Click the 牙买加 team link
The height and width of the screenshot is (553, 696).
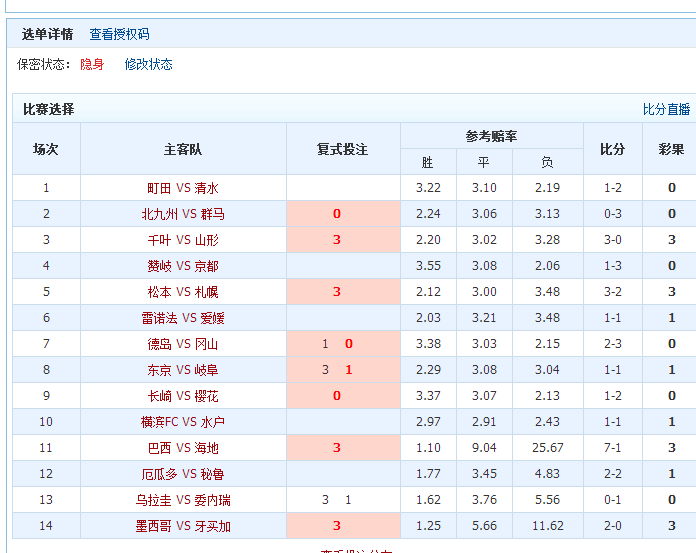pos(212,526)
